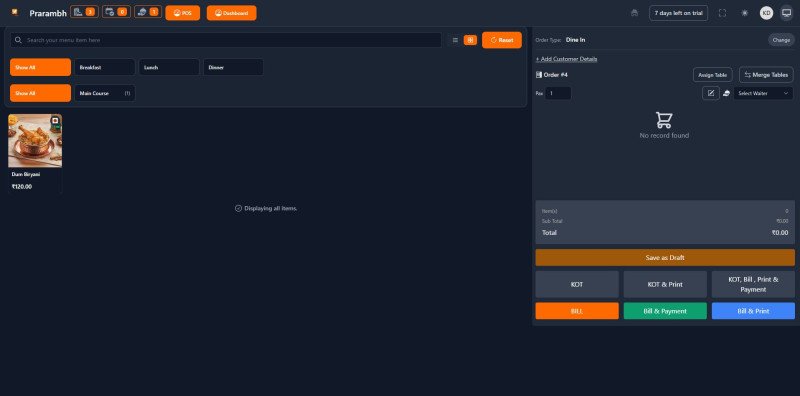Image resolution: width=800 pixels, height=396 pixels.
Task: Open the reservations indicator showing 0
Action: (x=116, y=12)
